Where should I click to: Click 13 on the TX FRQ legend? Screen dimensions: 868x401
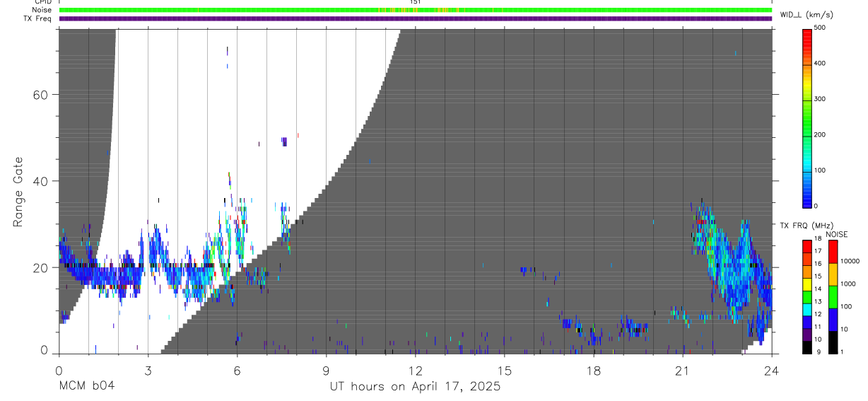pos(818,301)
